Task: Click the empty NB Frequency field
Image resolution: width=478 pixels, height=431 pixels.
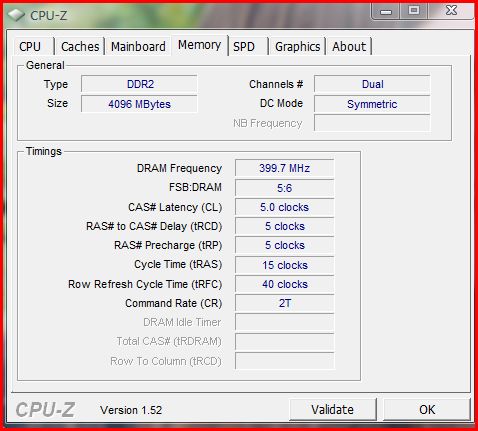Action: [x=372, y=123]
